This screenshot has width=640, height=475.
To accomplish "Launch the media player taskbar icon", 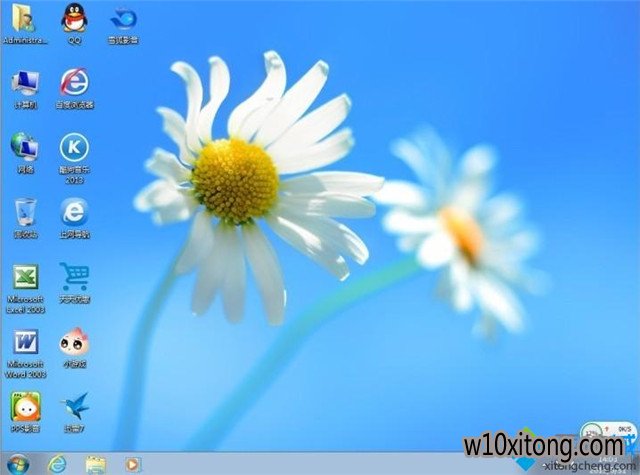I will 133,463.
